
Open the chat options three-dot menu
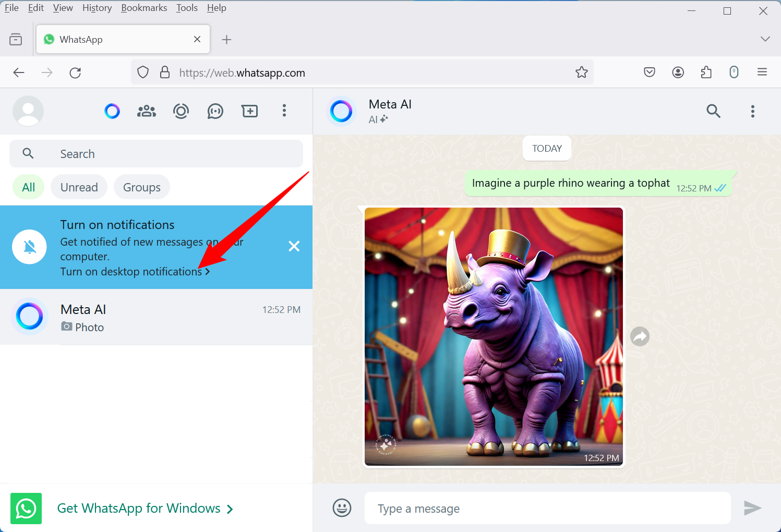pyautogui.click(x=753, y=111)
